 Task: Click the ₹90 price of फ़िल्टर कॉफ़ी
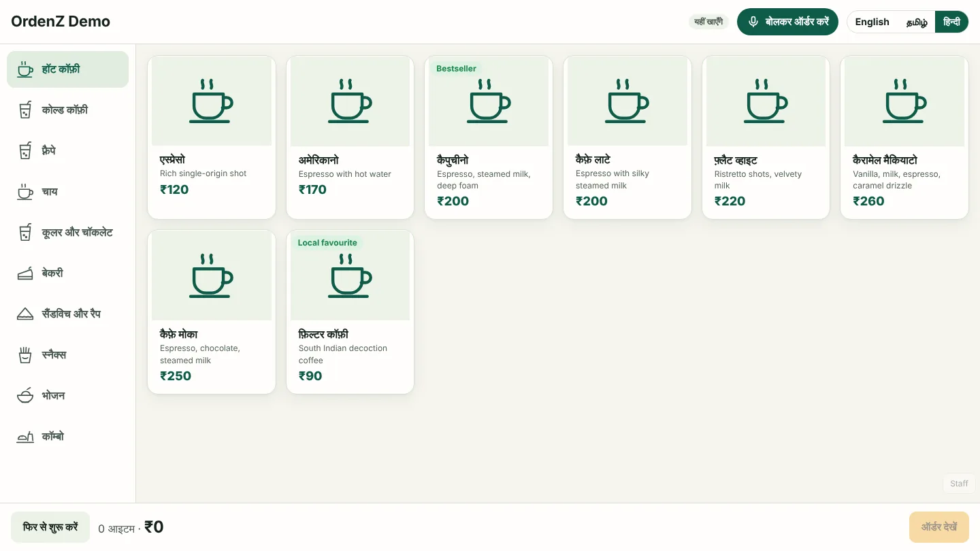(310, 376)
